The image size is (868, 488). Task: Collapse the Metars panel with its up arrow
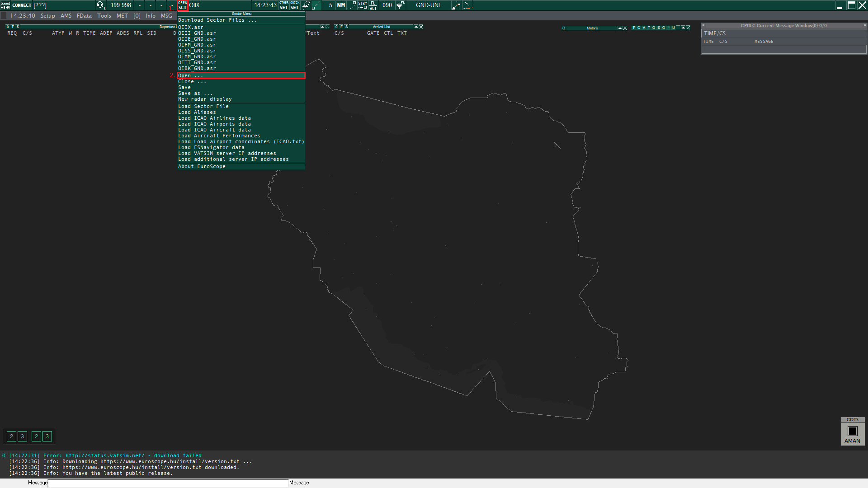pos(620,28)
